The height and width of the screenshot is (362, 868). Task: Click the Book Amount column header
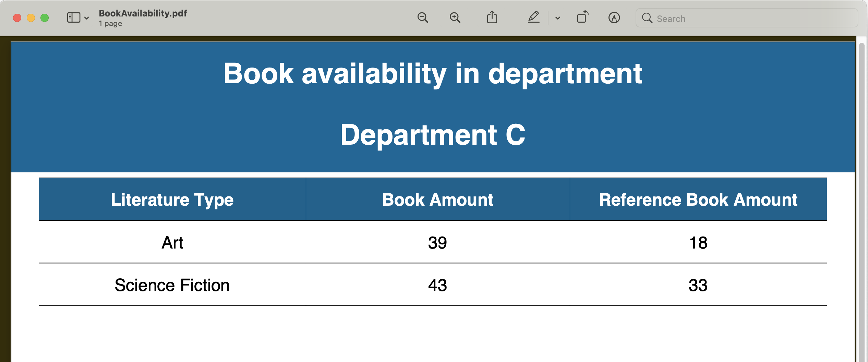click(437, 200)
